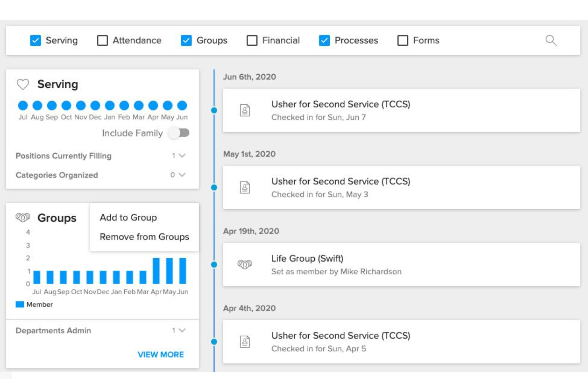
Task: Click document icon on Jun 7 usher entry
Action: tap(245, 110)
